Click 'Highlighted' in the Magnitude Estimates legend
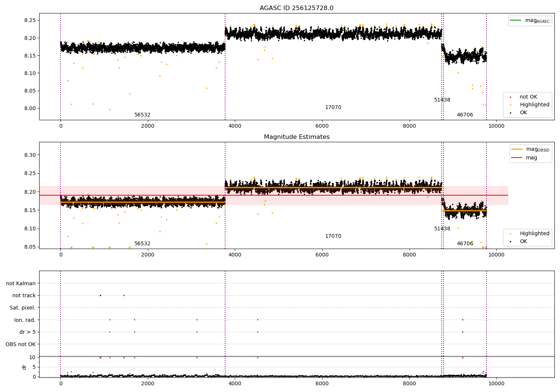 535,234
